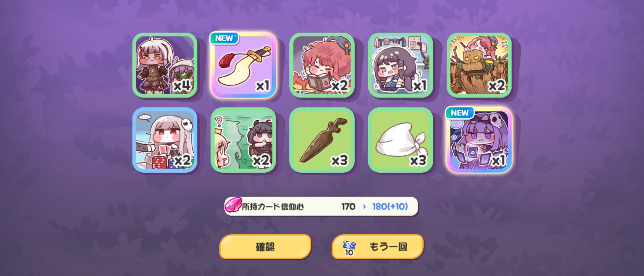
Task: Tap the NEW badge on purple girl card
Action: 460,113
